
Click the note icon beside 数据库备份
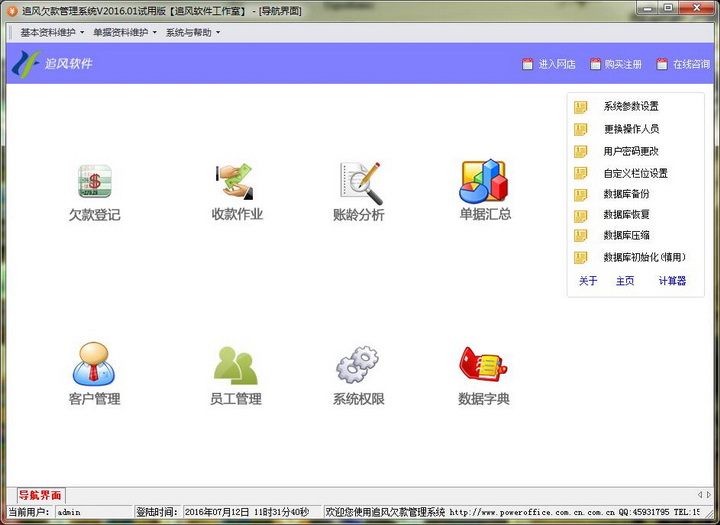580,194
